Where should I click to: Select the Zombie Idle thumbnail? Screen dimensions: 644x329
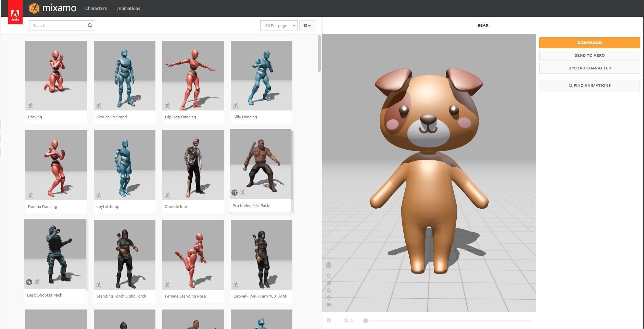click(193, 165)
